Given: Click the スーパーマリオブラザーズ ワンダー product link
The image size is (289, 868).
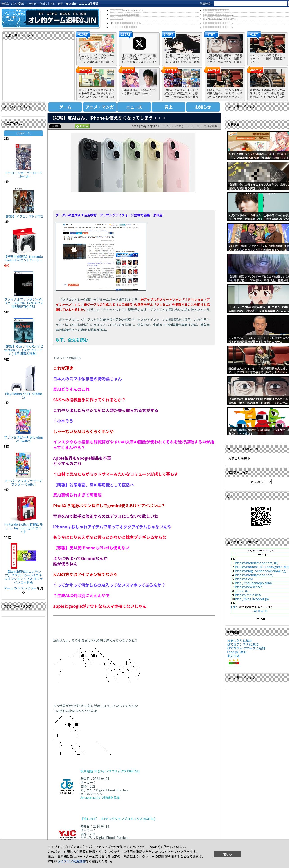Looking at the screenshot, I should [23, 482].
